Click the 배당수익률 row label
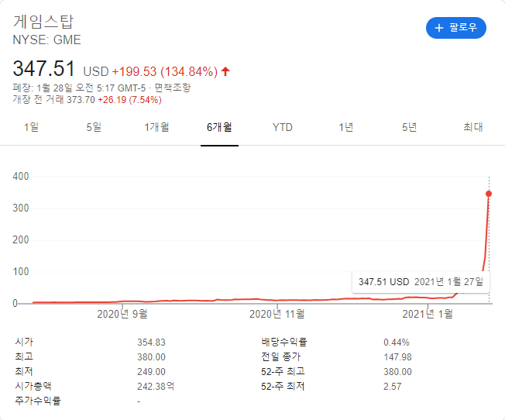505x420 pixels. click(x=284, y=343)
